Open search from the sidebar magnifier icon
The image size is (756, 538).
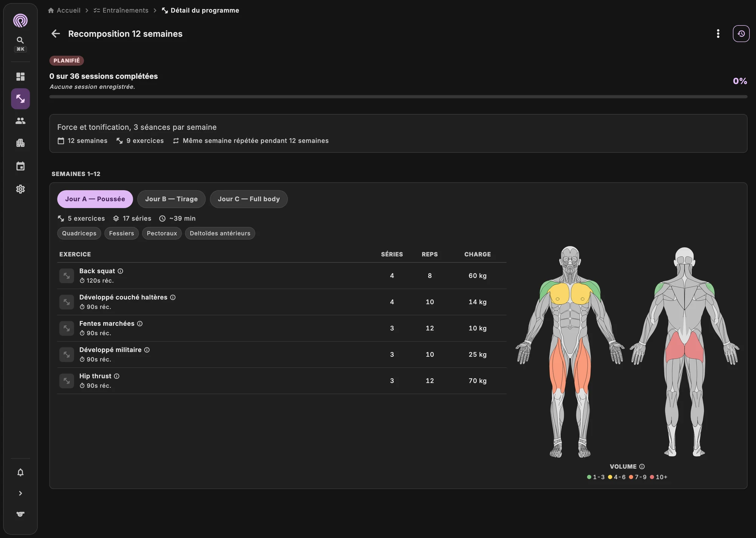(x=20, y=40)
